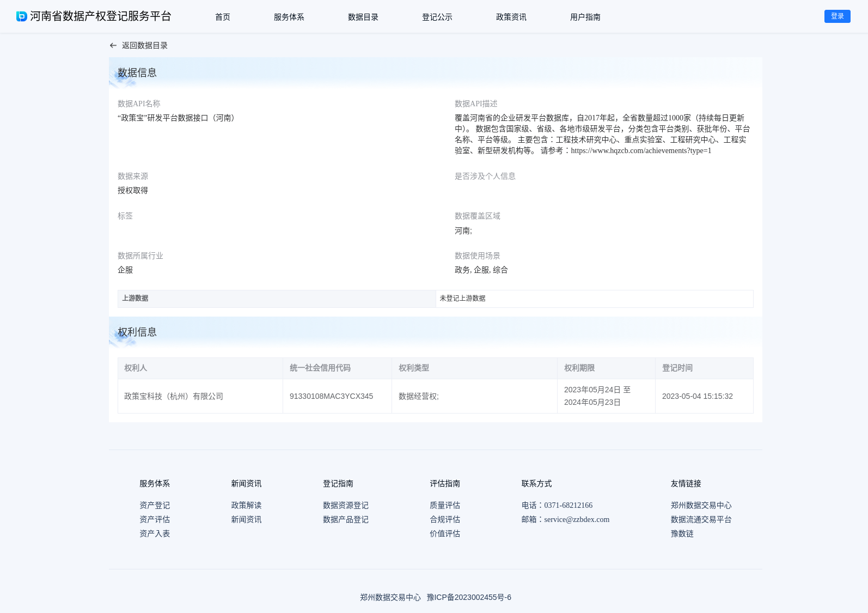Click 上游数据 table header cell
Screen dimensions: 868x613
click(277, 299)
